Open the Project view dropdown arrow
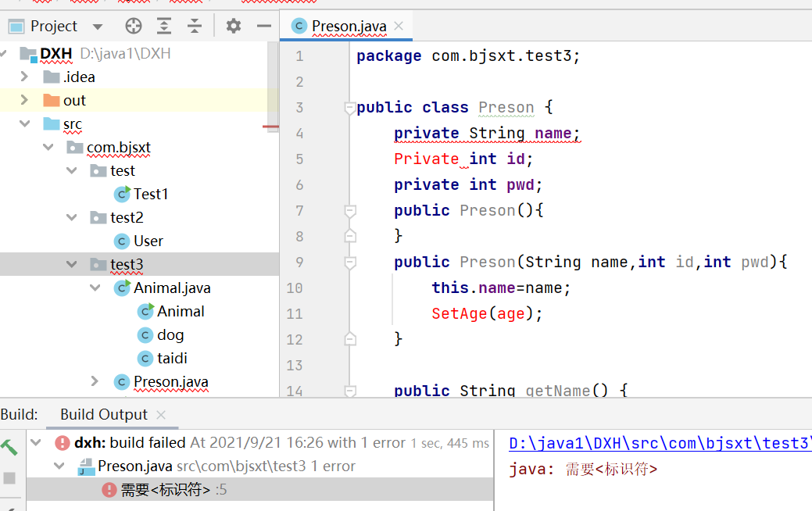Viewport: 812px width, 511px height. coord(98,27)
